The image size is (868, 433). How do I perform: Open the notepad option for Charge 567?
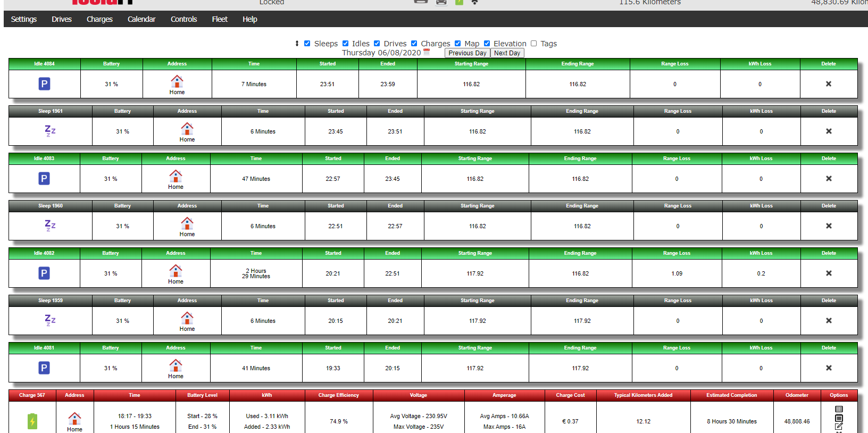coord(839,418)
